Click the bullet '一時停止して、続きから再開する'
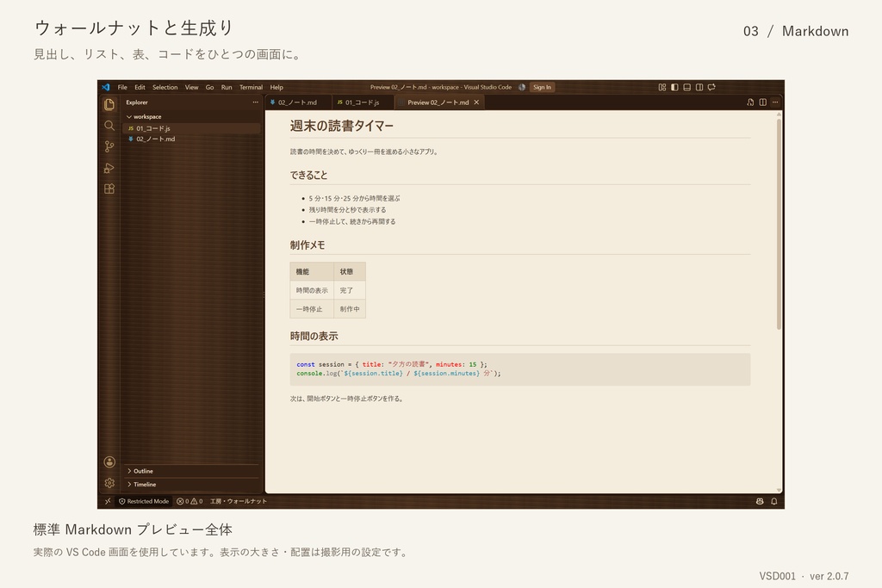 (352, 221)
